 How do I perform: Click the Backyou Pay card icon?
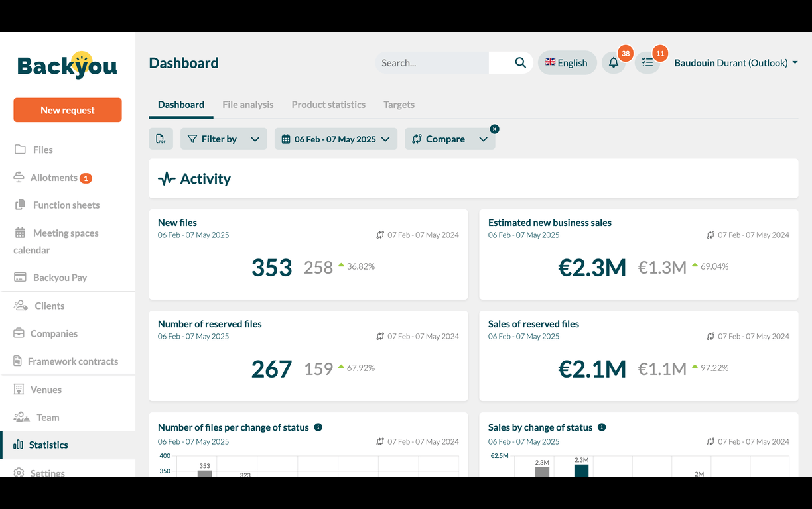point(21,278)
